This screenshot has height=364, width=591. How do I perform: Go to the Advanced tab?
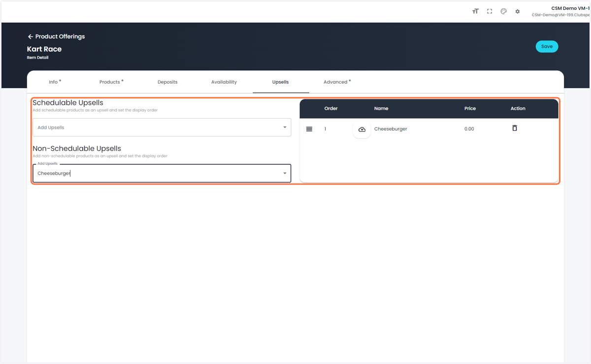coord(337,82)
